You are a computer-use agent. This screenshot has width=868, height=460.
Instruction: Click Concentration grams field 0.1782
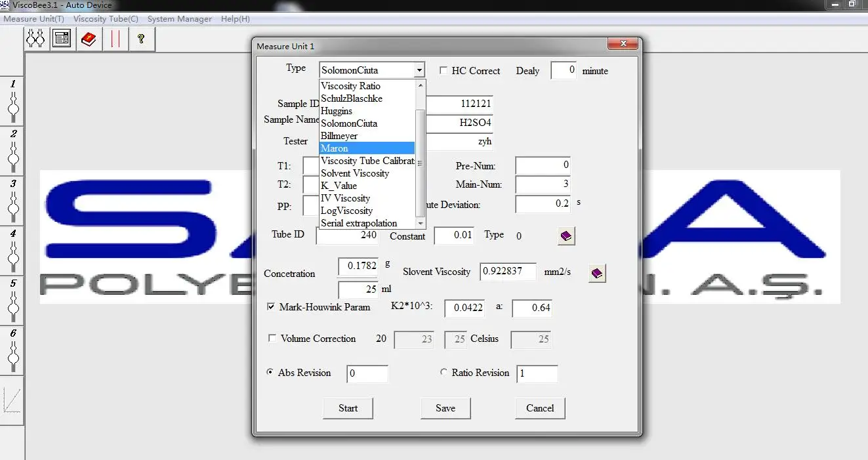tap(358, 266)
